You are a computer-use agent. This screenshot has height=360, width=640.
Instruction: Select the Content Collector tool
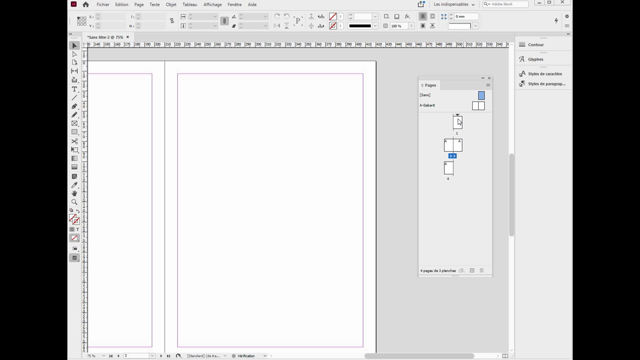tap(74, 80)
